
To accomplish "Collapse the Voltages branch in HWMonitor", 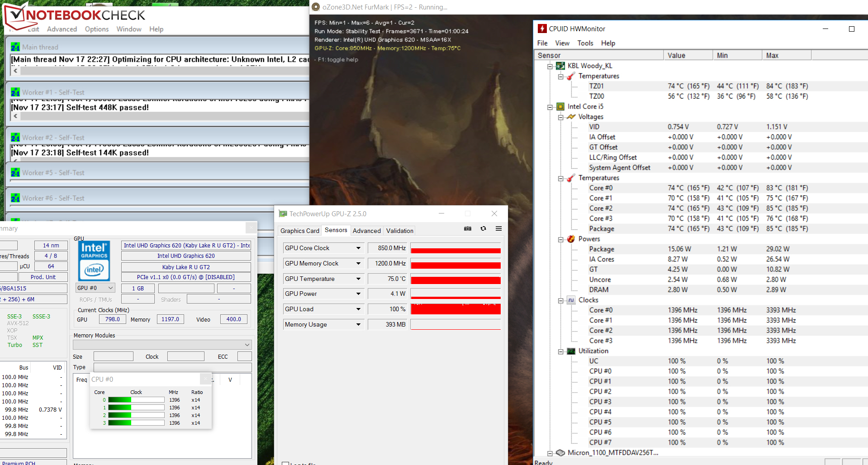I will point(561,117).
